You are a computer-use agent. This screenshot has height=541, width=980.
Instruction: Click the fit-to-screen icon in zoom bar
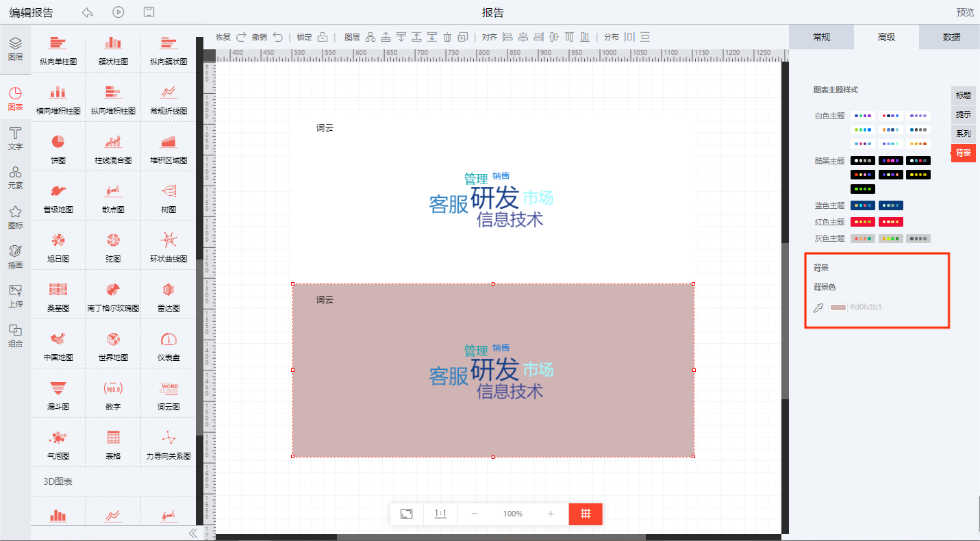406,514
